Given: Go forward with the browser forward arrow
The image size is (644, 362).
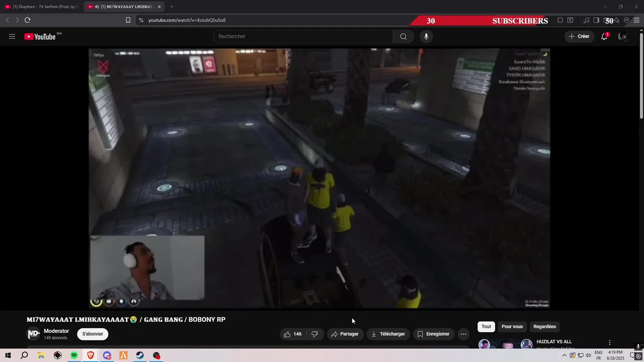Looking at the screenshot, I should click(x=17, y=20).
